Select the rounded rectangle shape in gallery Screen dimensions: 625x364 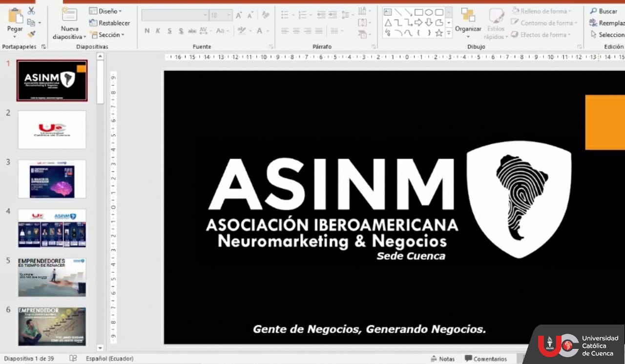(439, 12)
